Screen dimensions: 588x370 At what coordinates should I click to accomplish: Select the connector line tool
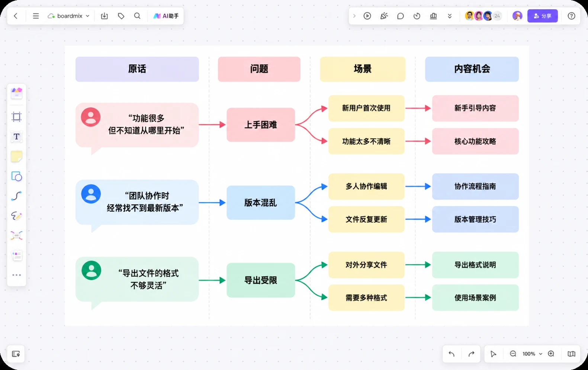pyautogui.click(x=16, y=196)
